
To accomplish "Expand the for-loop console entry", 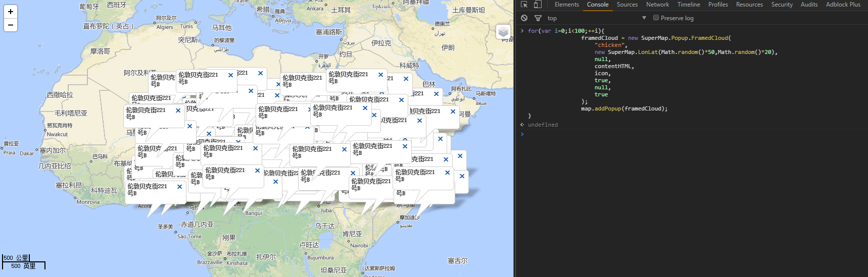I will (x=522, y=31).
